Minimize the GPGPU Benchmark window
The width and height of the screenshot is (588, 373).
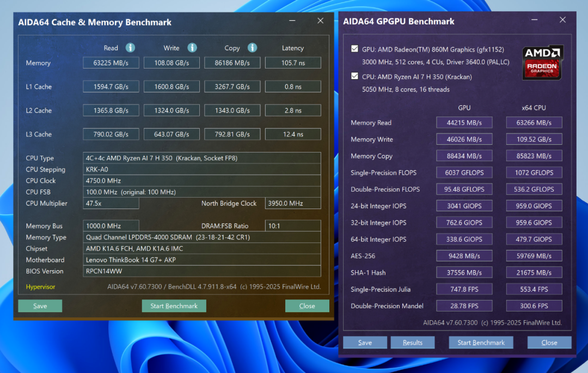click(x=535, y=20)
